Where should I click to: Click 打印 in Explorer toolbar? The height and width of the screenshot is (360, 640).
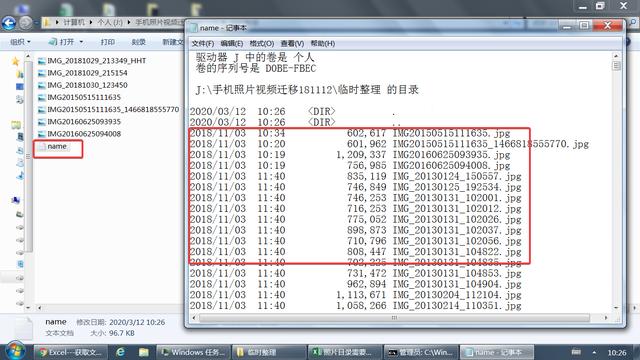point(107,42)
